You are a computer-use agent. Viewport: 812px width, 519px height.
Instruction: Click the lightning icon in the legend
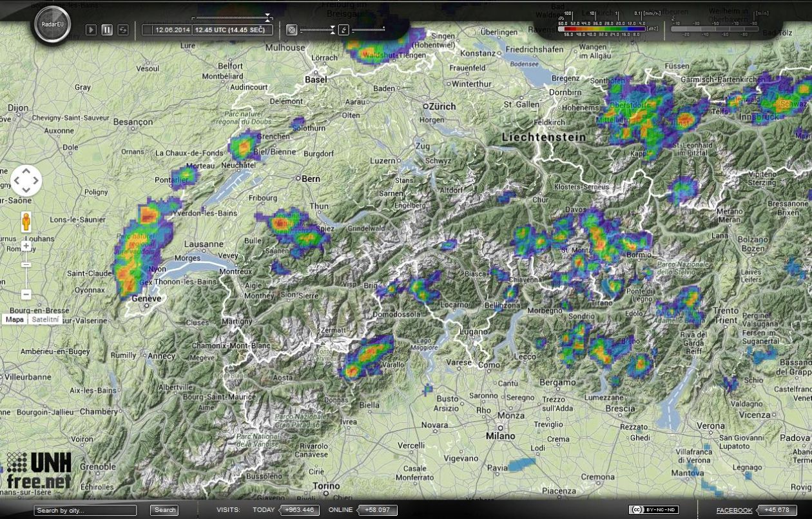point(673,19)
